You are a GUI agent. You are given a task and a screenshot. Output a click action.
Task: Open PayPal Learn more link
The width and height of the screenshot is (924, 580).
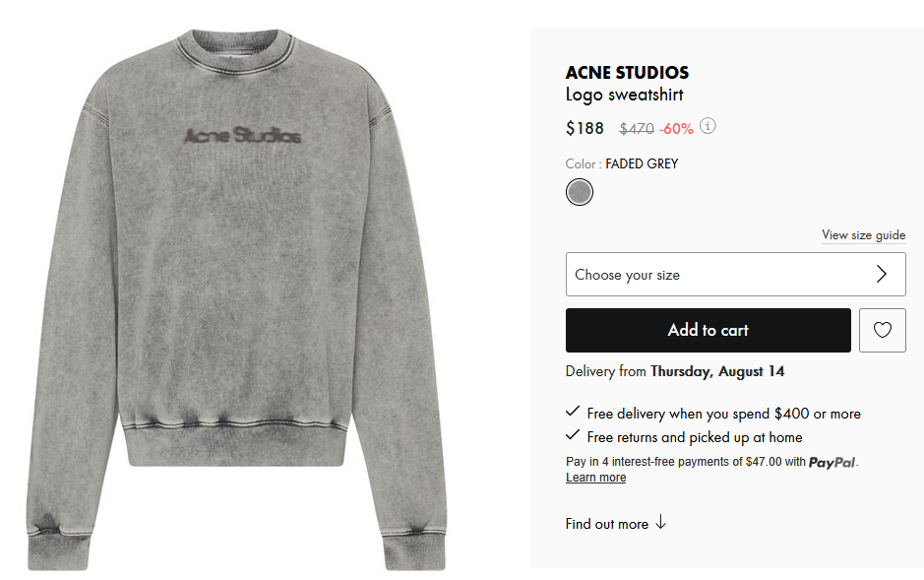[x=595, y=478]
